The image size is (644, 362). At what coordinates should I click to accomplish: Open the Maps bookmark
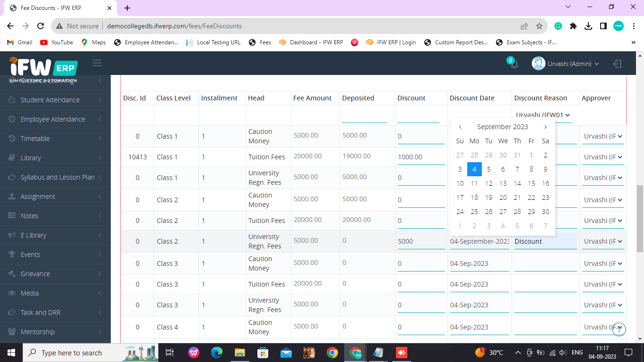tap(93, 42)
